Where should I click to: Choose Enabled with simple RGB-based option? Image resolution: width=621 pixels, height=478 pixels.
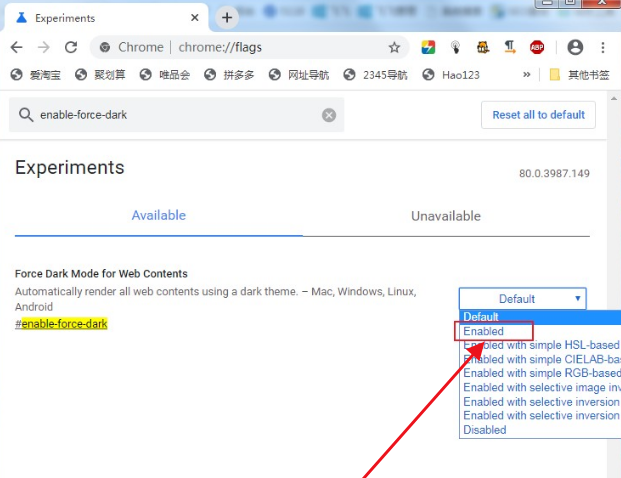click(542, 373)
